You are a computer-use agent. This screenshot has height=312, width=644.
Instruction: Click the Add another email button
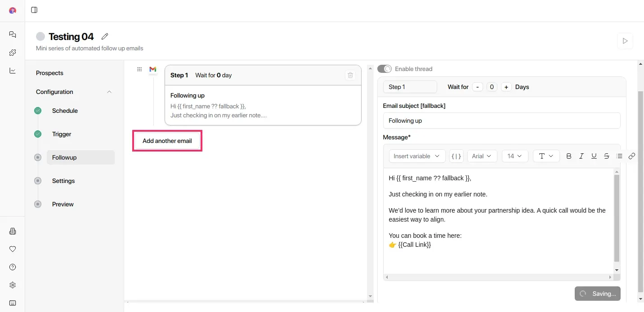167,141
